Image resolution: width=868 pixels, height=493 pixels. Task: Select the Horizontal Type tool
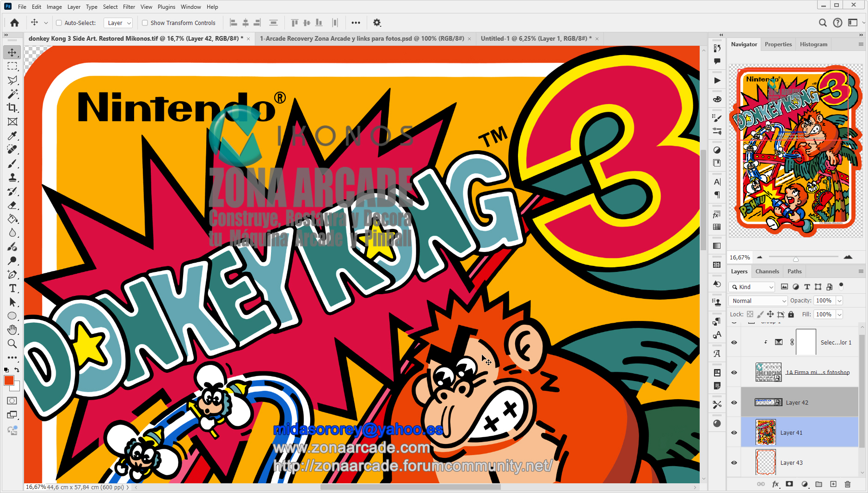click(12, 288)
